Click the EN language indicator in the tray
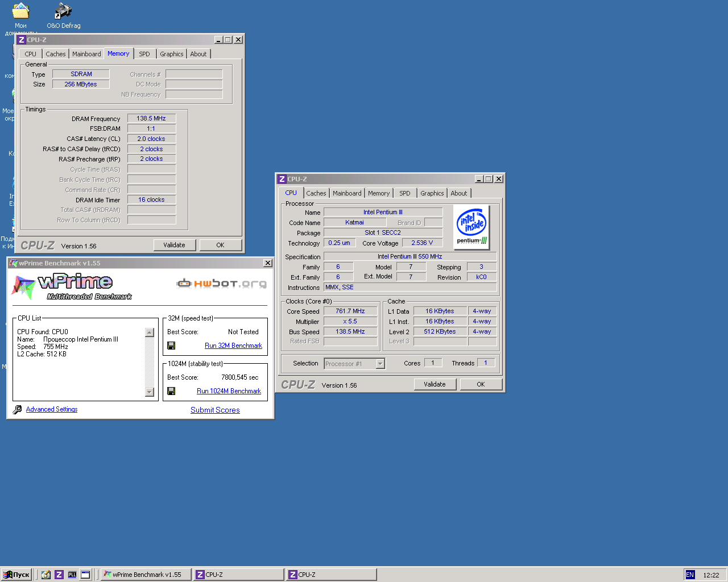Image resolution: width=728 pixels, height=582 pixels. click(x=690, y=575)
